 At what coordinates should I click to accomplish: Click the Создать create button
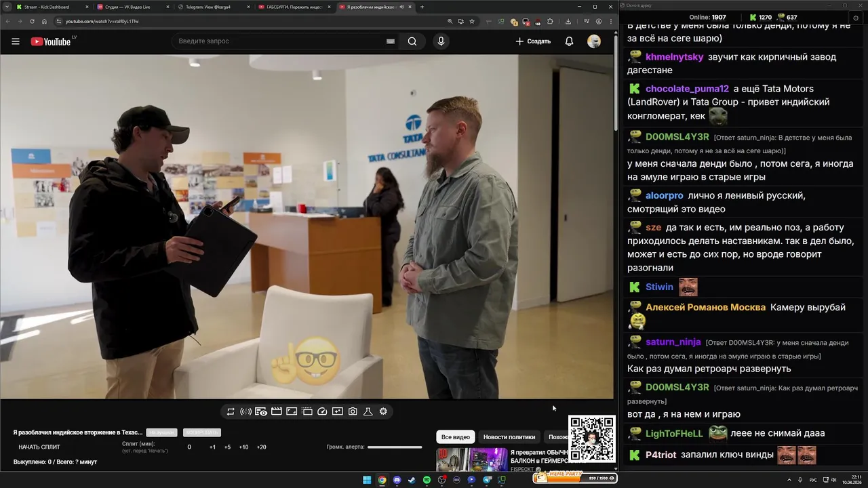(533, 41)
